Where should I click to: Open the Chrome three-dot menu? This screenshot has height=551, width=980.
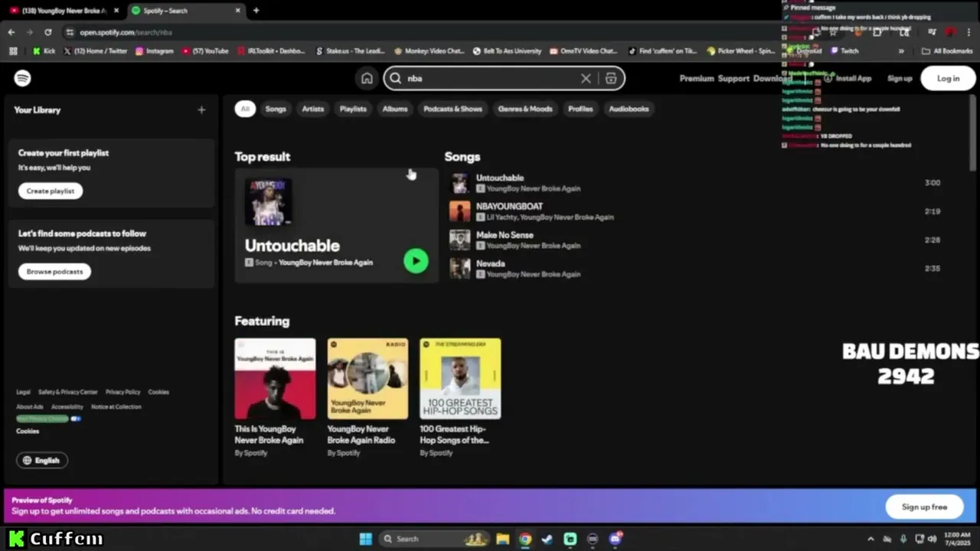click(969, 32)
